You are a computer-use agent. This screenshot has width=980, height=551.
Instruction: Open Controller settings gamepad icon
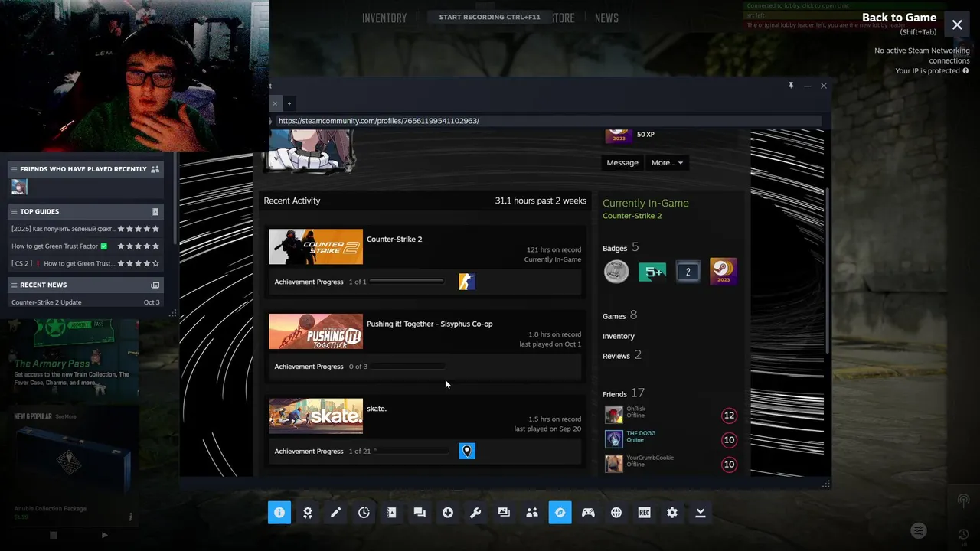point(588,513)
